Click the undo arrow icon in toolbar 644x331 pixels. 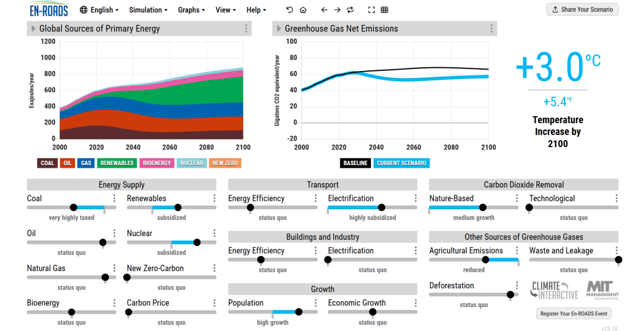click(289, 10)
